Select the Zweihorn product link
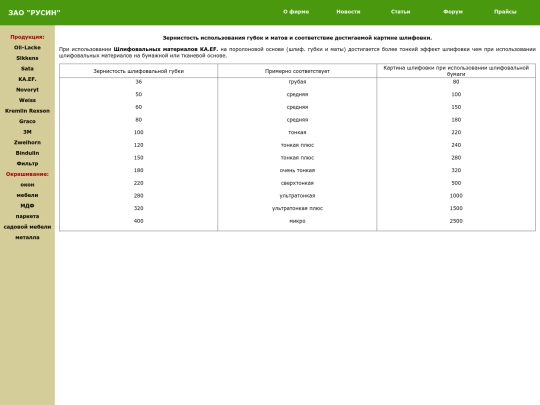Screen dimensions: 540x405 click(27, 143)
